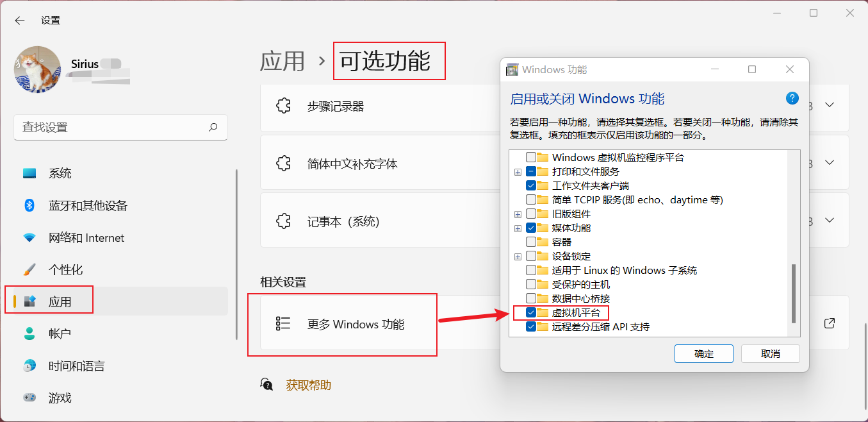This screenshot has height=422, width=868.
Task: Click the 数据中心桥接 folder icon
Action: click(543, 298)
